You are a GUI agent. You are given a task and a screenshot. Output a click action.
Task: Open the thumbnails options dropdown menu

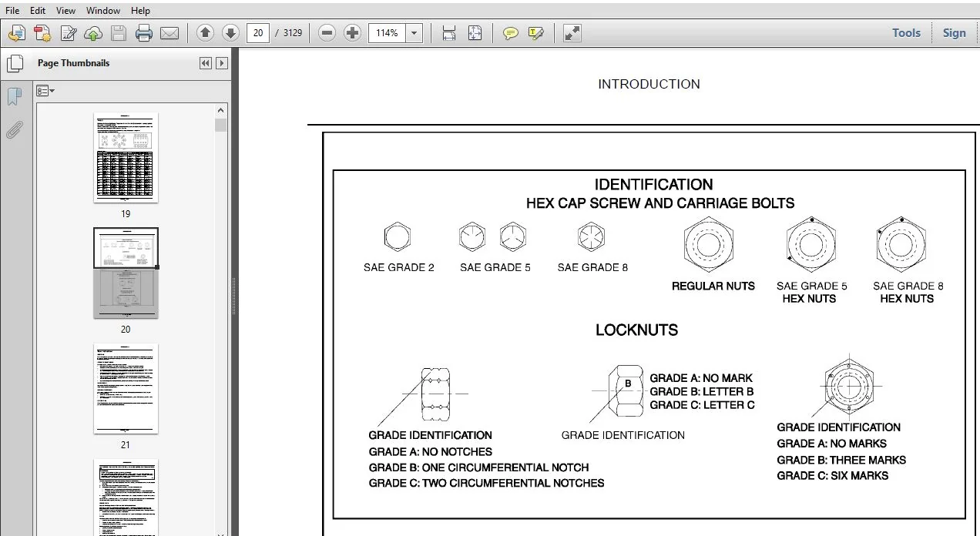tap(45, 91)
